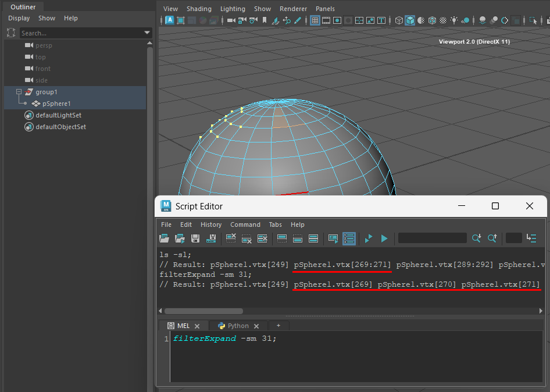Open the History menu in Script Editor

(211, 224)
